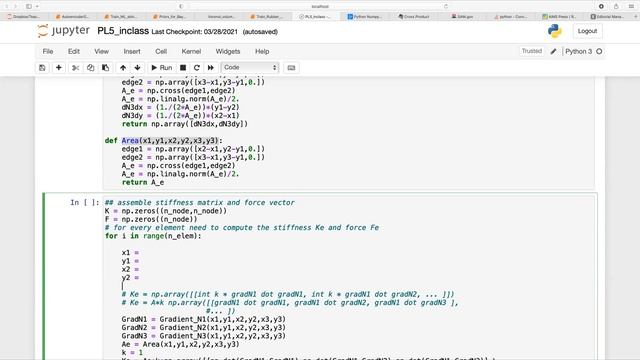The width and height of the screenshot is (640, 360).
Task: Run the selected cell
Action: (162, 68)
